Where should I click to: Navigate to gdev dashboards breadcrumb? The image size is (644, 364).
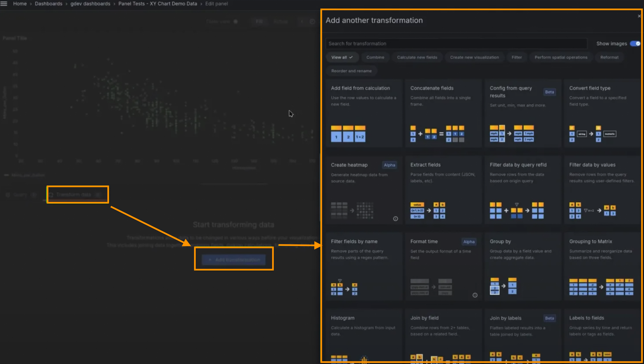tap(90, 3)
